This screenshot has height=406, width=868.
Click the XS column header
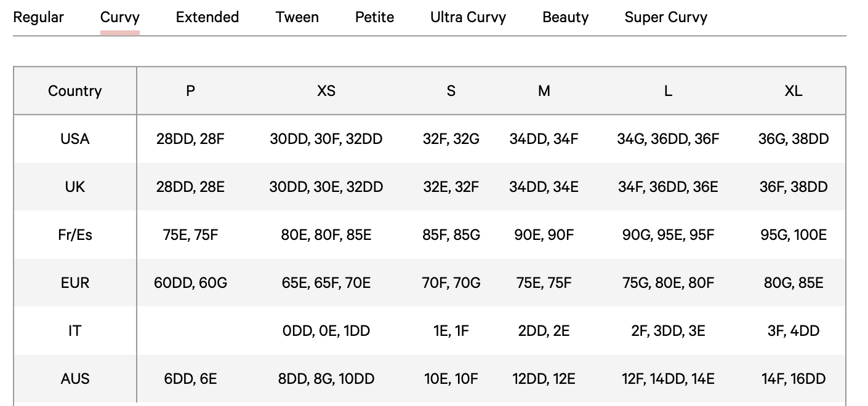coord(326,91)
